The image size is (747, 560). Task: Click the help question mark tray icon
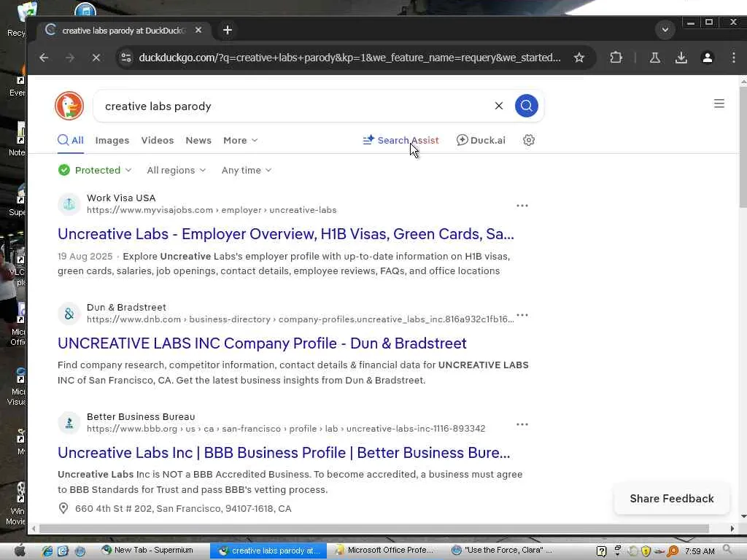(601, 551)
